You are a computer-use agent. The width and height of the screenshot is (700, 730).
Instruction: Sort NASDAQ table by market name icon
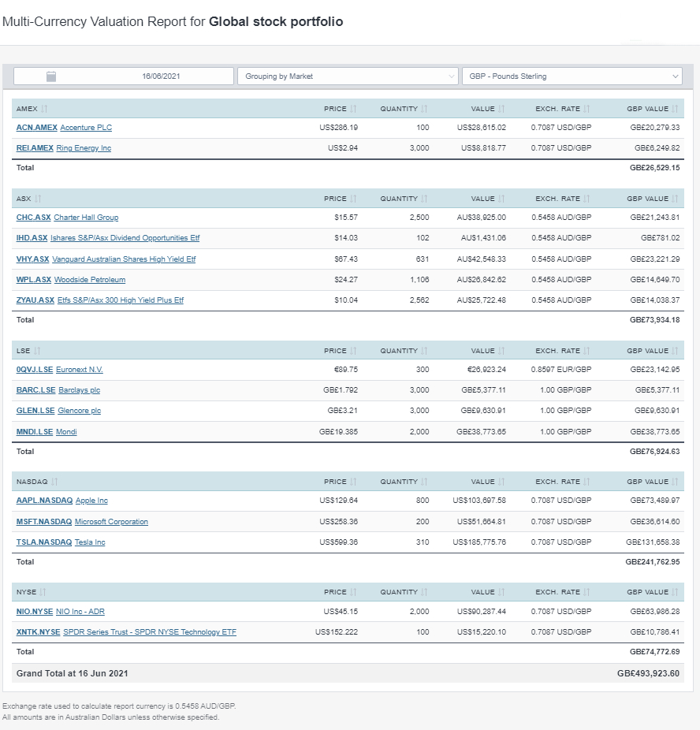click(54, 482)
